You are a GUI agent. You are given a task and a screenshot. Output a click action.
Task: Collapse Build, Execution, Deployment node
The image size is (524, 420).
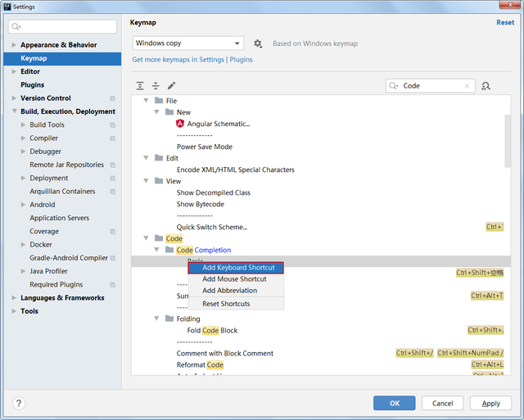(x=14, y=111)
